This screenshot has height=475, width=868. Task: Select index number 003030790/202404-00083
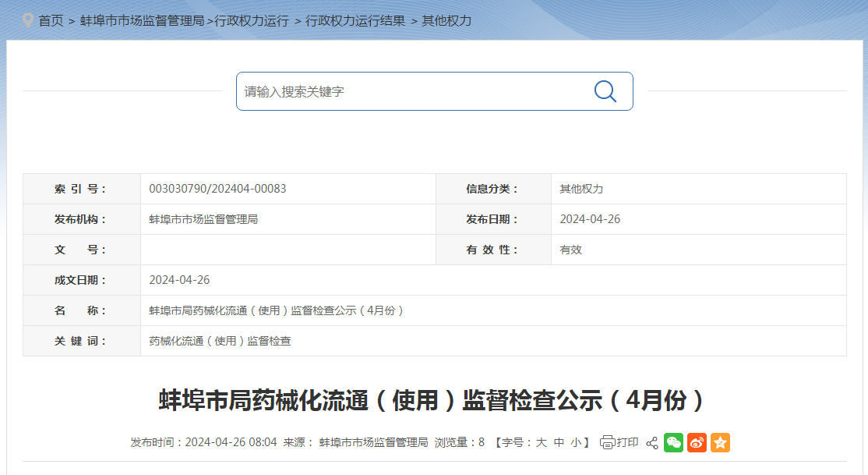point(217,189)
